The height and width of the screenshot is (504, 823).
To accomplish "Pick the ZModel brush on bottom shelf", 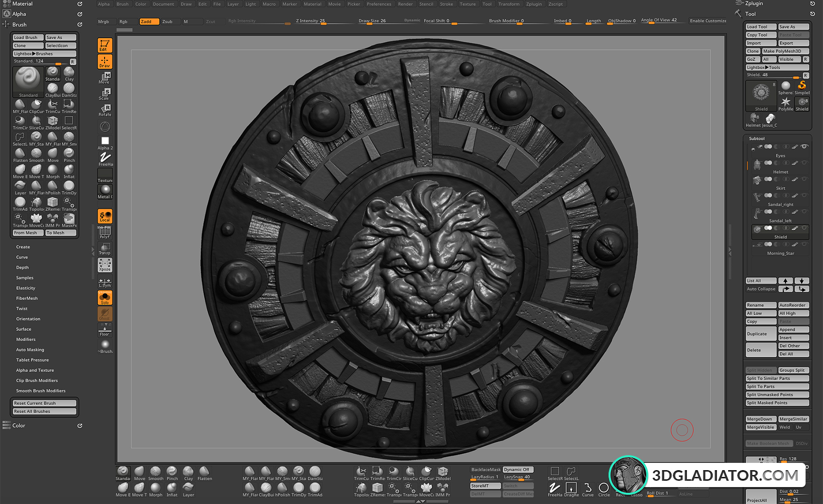I will 443,474.
